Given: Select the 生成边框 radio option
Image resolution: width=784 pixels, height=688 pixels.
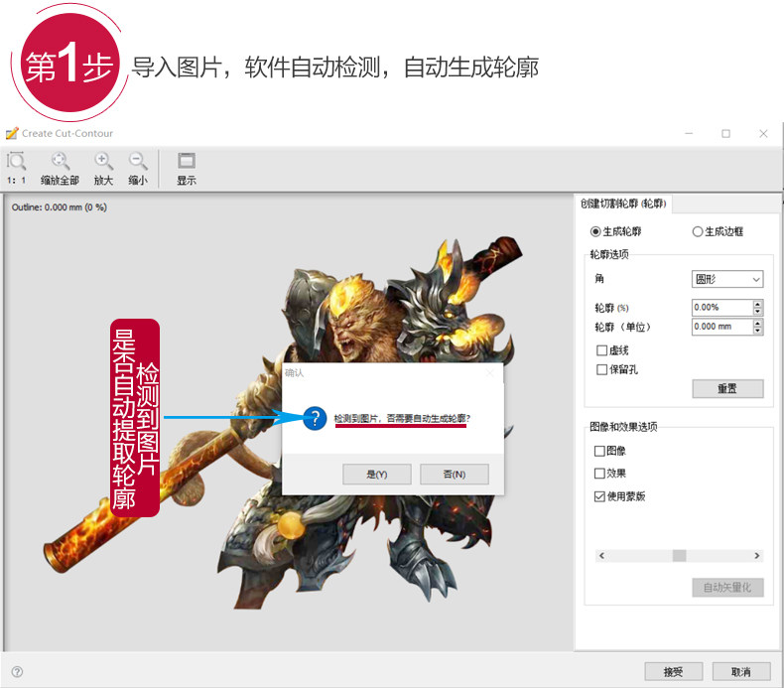Looking at the screenshot, I should 718,231.
